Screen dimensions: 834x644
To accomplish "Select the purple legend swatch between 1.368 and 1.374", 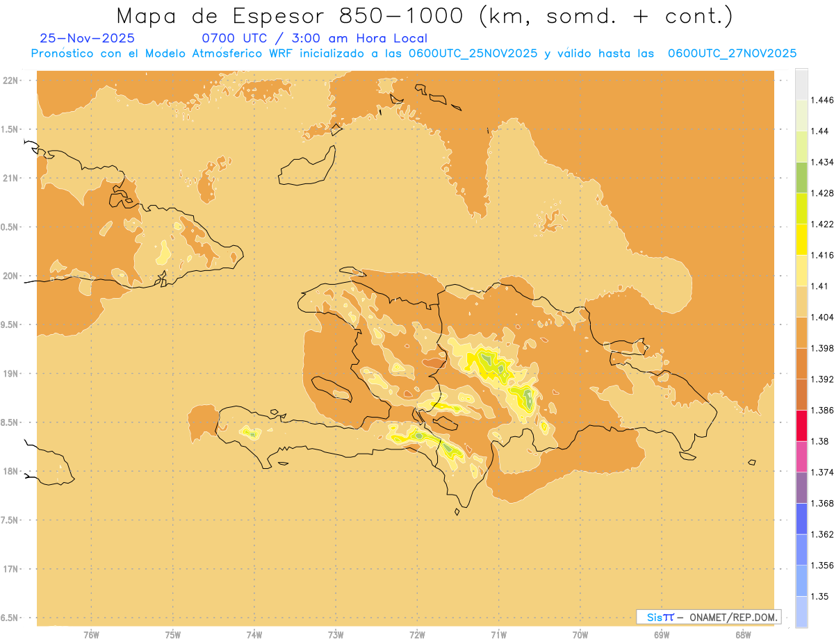I will pyautogui.click(x=801, y=488).
